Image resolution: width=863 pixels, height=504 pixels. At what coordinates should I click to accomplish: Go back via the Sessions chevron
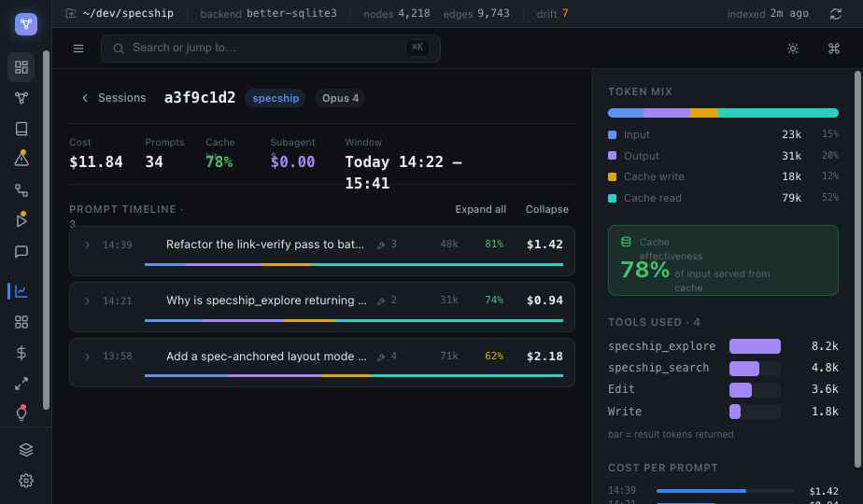tap(85, 98)
